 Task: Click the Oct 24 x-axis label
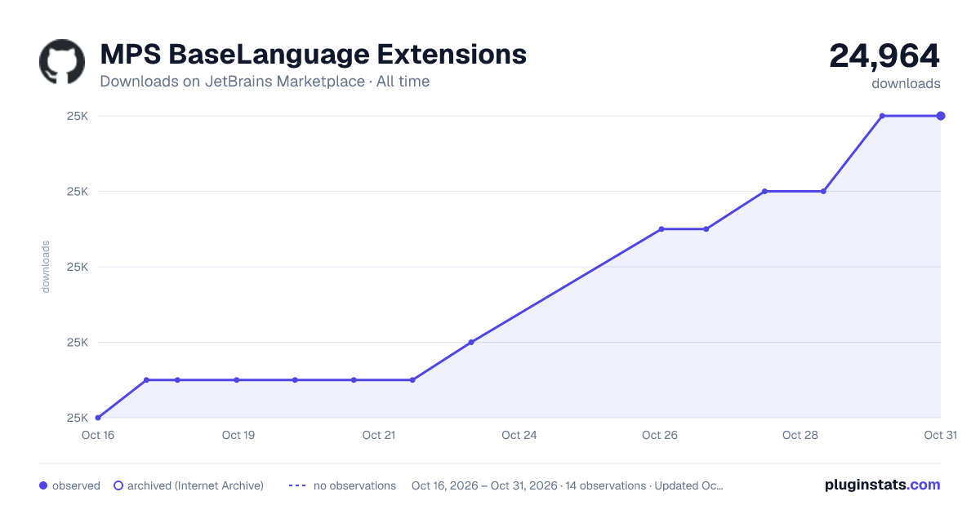519,435
